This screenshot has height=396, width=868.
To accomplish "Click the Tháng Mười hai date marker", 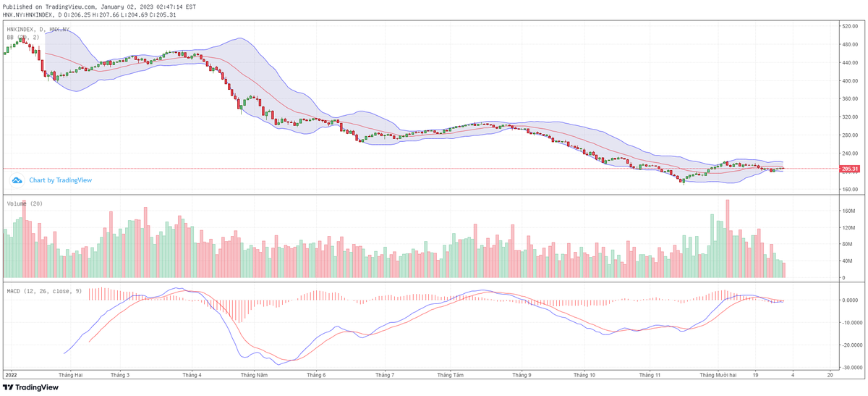I will pyautogui.click(x=718, y=375).
